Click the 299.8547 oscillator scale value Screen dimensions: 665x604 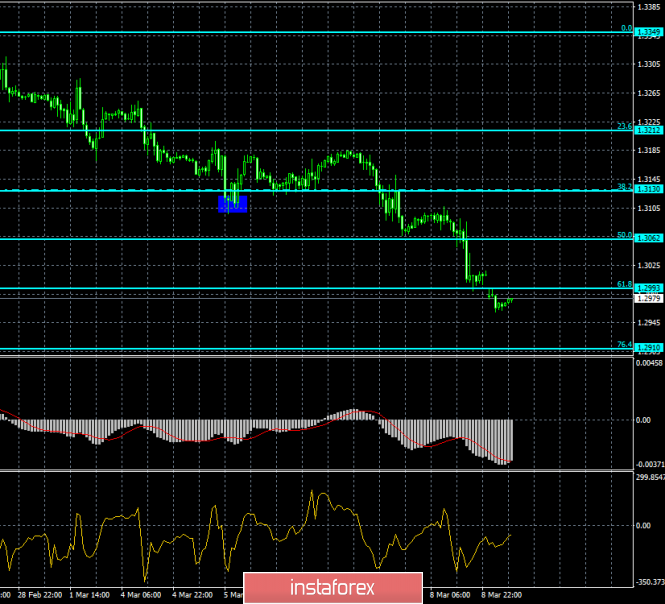[x=647, y=478]
